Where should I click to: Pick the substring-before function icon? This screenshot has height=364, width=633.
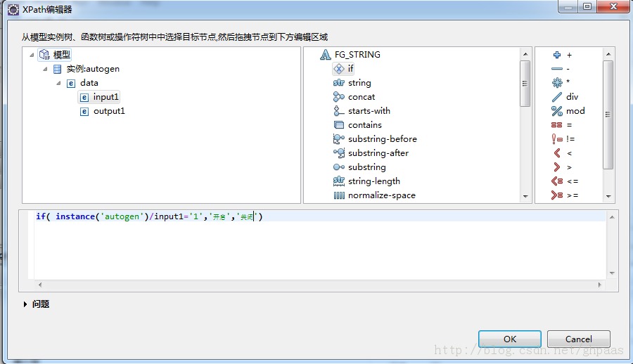coord(339,139)
